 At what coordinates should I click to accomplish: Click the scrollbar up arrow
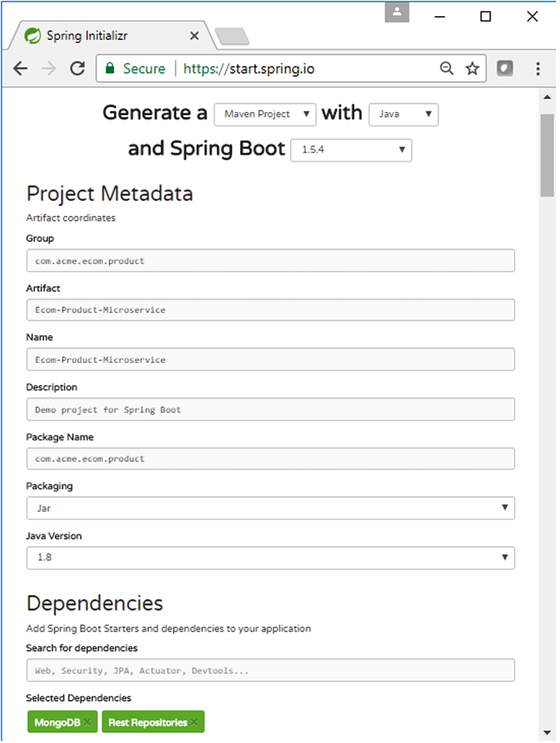click(x=547, y=97)
